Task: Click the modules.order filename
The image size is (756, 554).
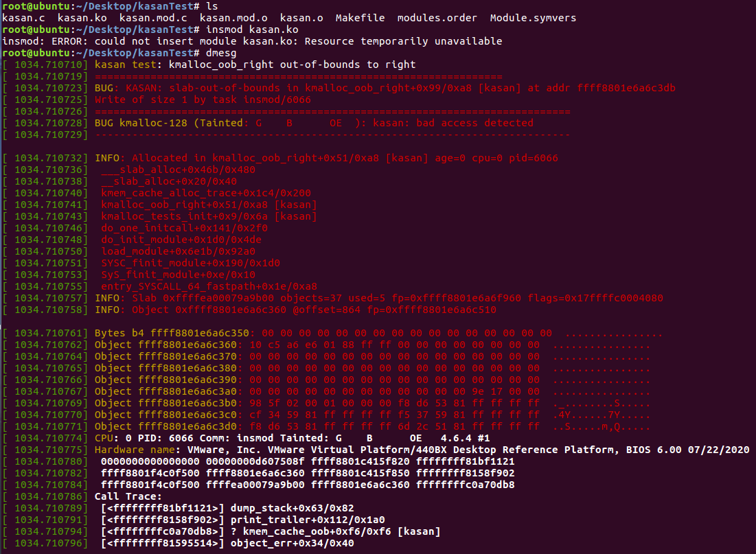Action: click(437, 19)
